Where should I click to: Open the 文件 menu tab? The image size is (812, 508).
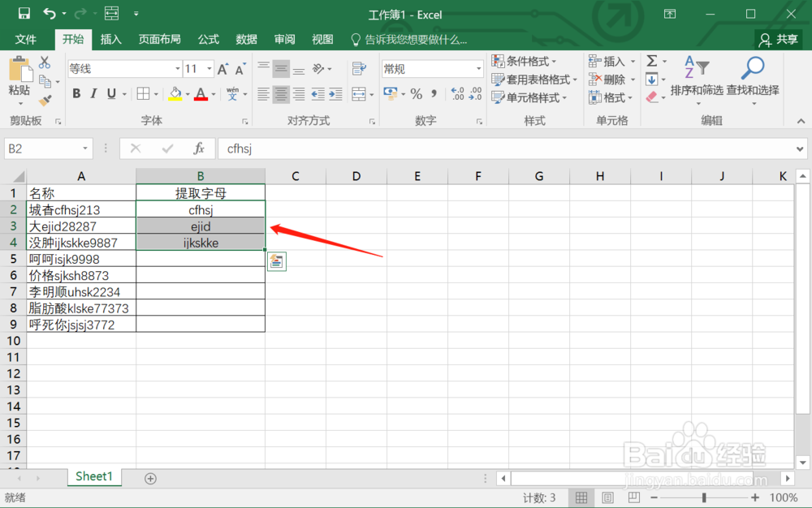point(26,39)
